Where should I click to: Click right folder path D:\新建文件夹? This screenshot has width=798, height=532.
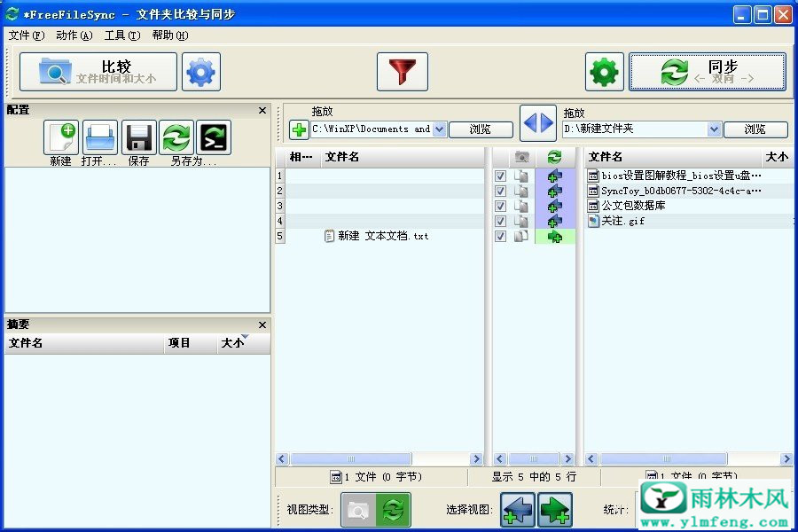click(x=635, y=129)
